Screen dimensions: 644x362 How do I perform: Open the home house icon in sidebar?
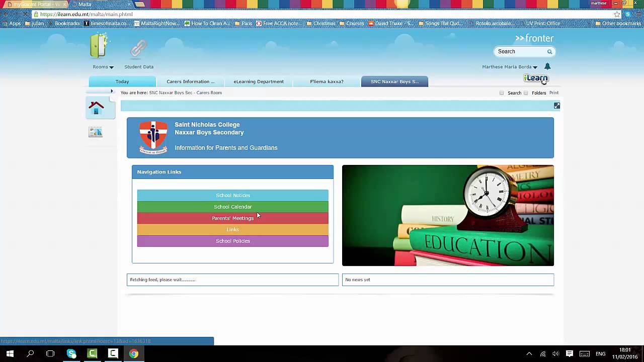click(96, 108)
